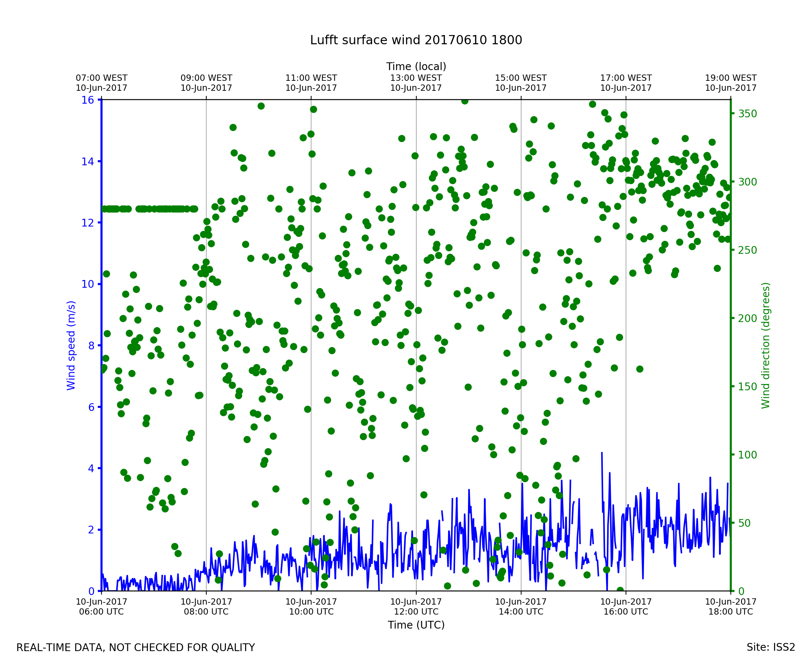
Task: Click the green '350' direction tick label
Action: pyautogui.click(x=747, y=114)
